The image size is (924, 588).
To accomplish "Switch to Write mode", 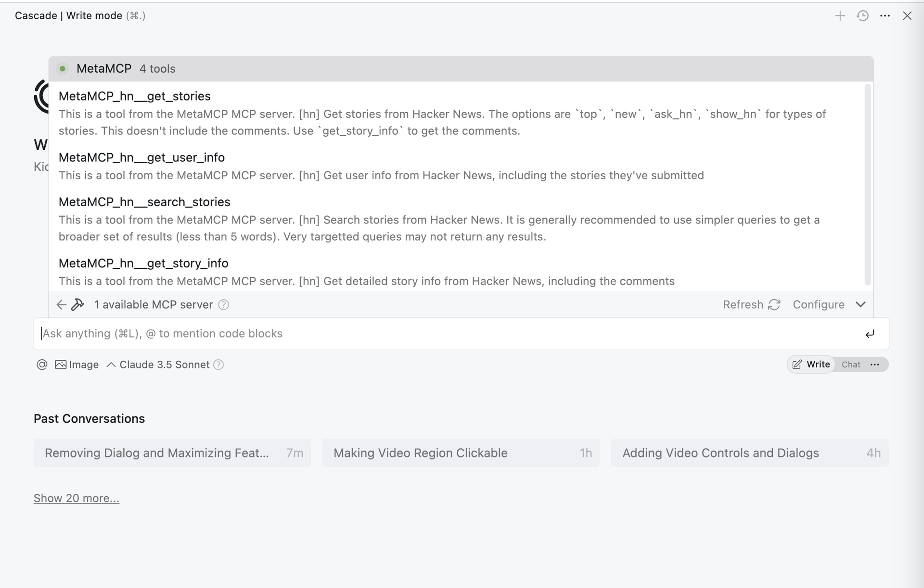I will tap(811, 365).
